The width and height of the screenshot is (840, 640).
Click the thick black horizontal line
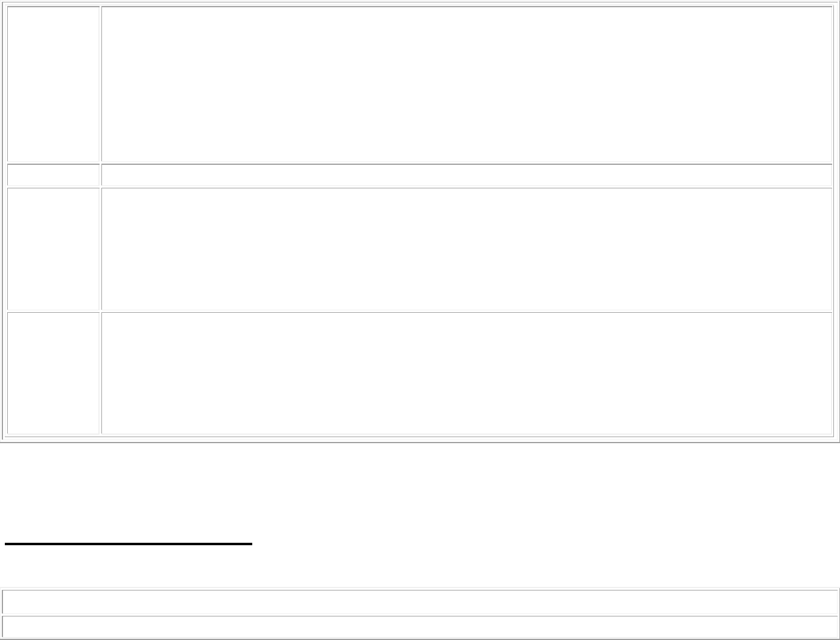[x=128, y=544]
